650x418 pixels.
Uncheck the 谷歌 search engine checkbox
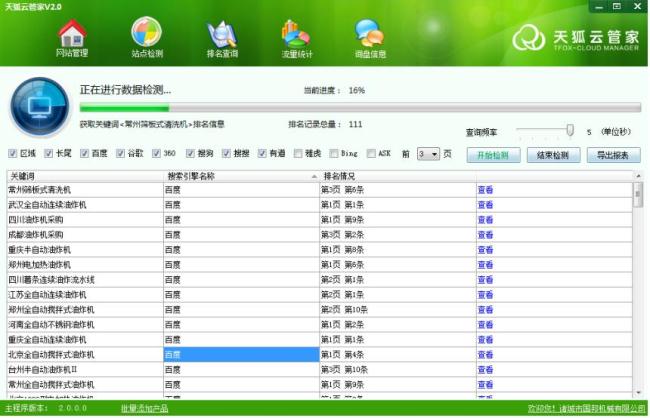(x=120, y=153)
